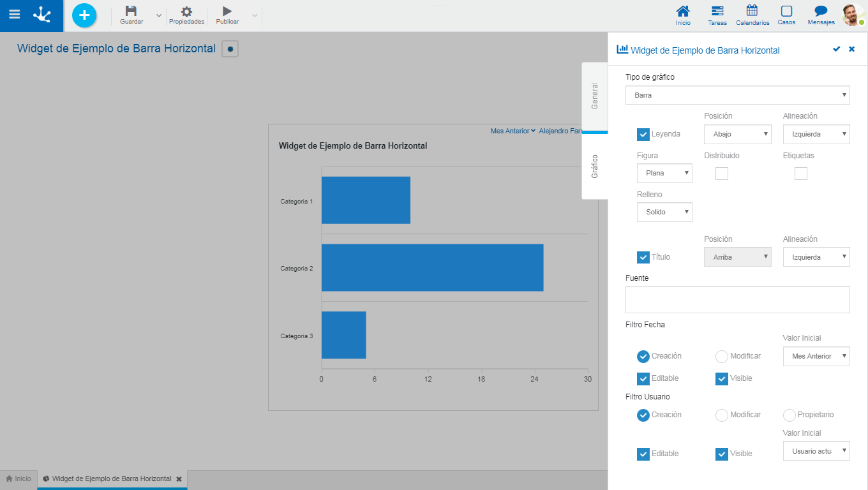868x490 pixels.
Task: Open Título Alineación dropdown
Action: coord(816,257)
